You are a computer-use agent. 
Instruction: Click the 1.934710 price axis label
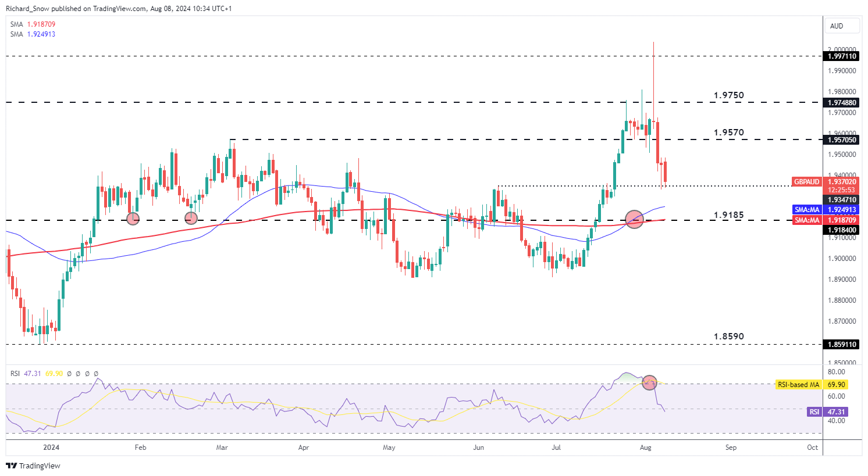842,200
